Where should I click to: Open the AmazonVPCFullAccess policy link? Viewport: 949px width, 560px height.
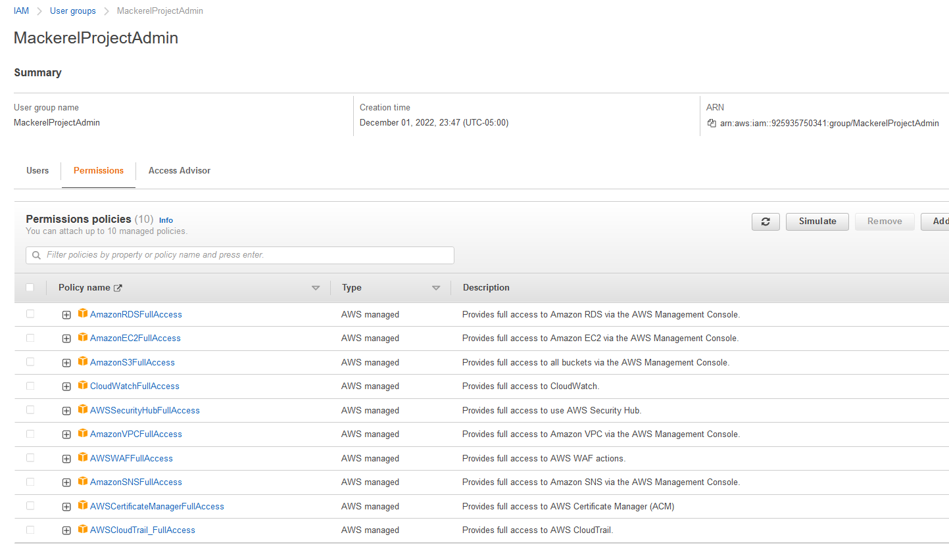(x=136, y=434)
